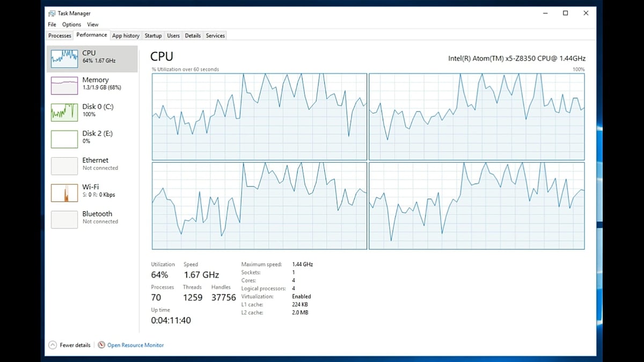Click the Task Manager title bar icon

coord(52,13)
